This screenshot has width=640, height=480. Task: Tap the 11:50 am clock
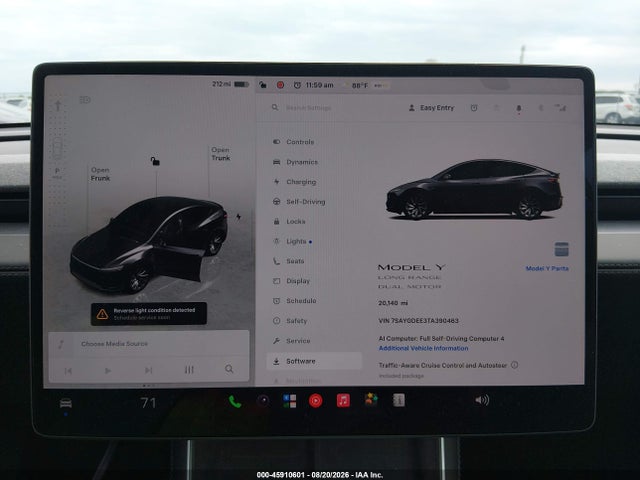pyautogui.click(x=319, y=85)
